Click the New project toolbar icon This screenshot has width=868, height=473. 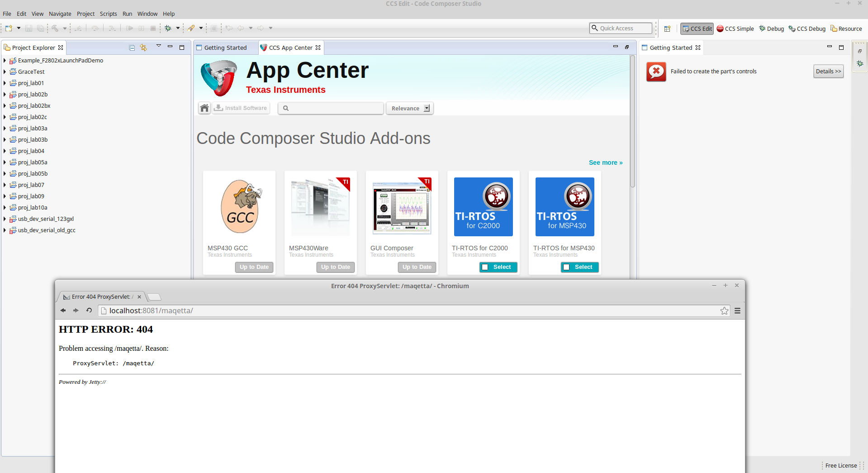[x=9, y=28]
